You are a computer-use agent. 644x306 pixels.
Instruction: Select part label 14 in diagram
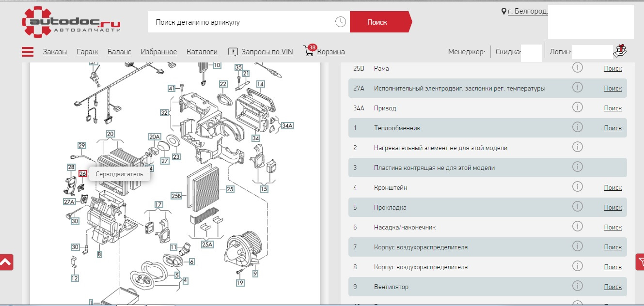click(261, 84)
